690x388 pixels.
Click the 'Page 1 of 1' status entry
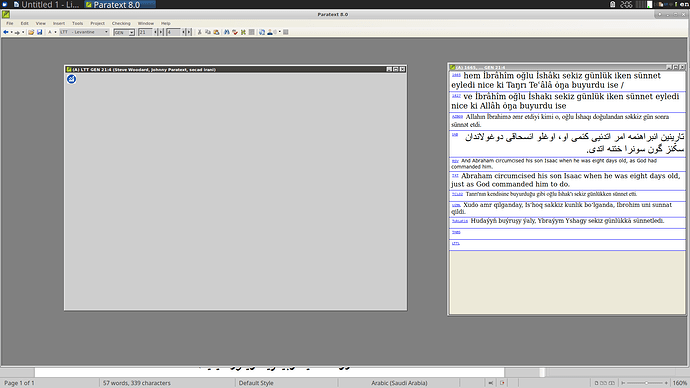19,383
